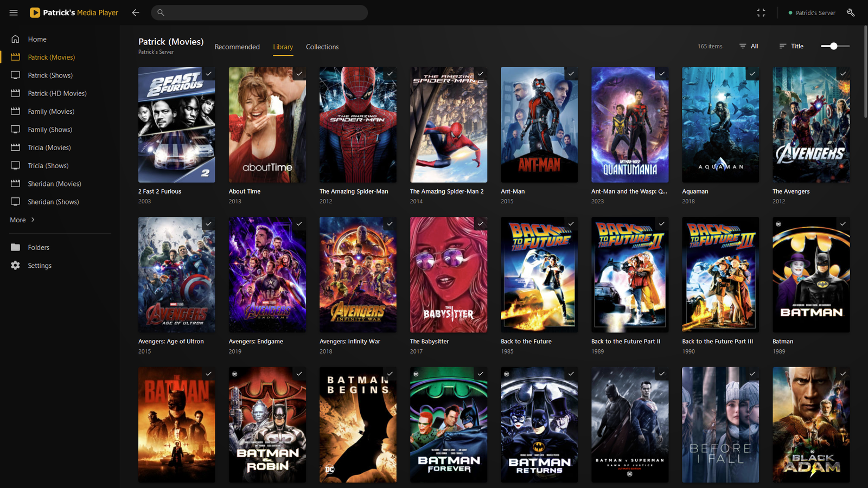Click the film icon beside Sheridan (Movies)
868x488 pixels.
(16, 184)
